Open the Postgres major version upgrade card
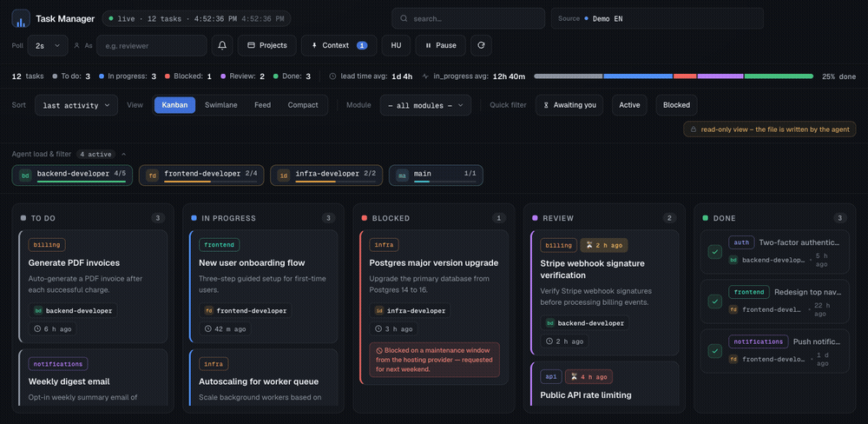The image size is (868, 424). tap(434, 307)
